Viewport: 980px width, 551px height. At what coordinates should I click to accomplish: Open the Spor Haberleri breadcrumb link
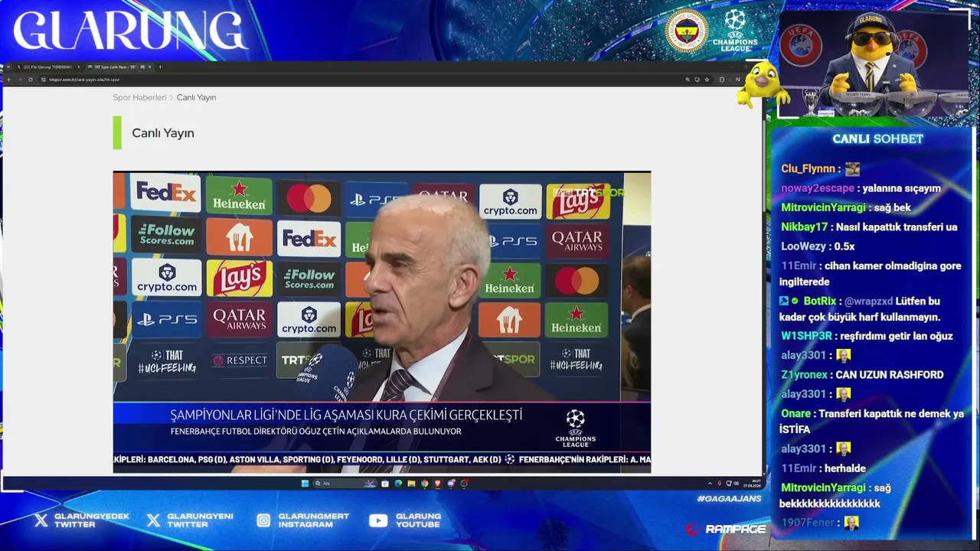coord(139,98)
